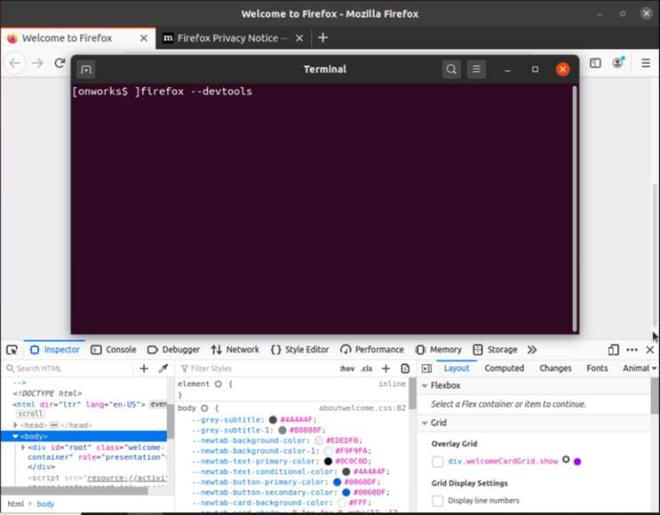Screen dimensions: 660x515
Task: Open the Style Editor tab
Action: (300, 350)
